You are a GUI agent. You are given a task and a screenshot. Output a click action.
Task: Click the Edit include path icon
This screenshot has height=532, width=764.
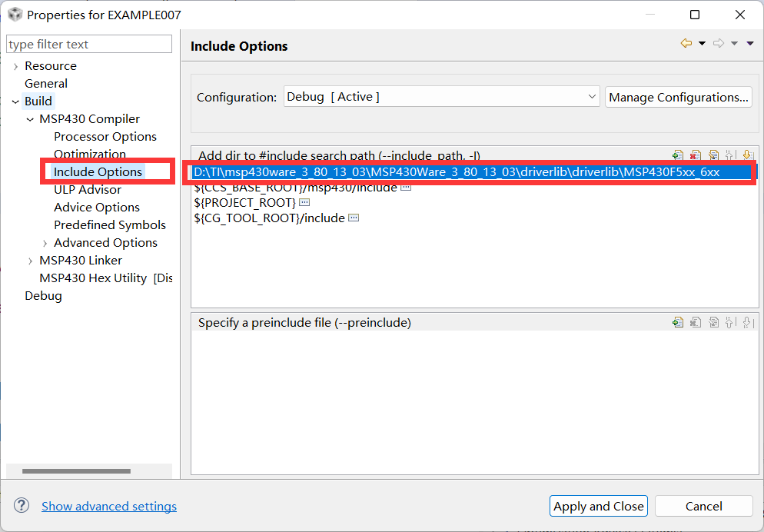713,155
